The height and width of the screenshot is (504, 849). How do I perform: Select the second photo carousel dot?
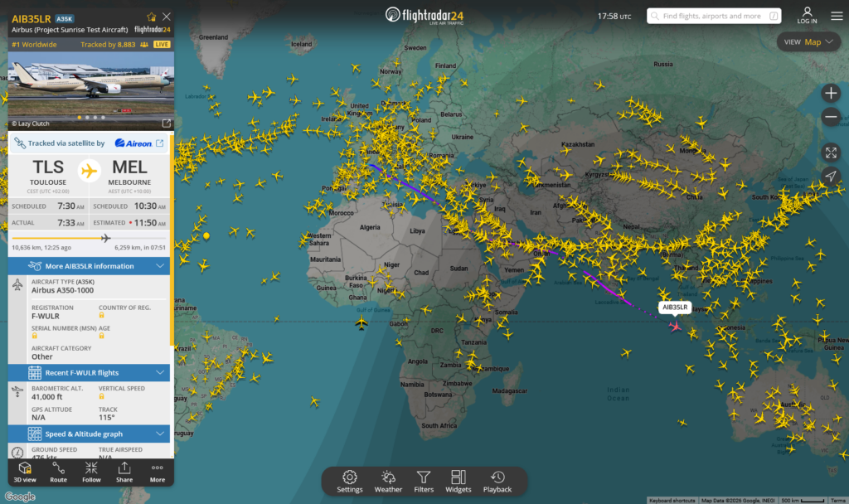click(x=87, y=118)
